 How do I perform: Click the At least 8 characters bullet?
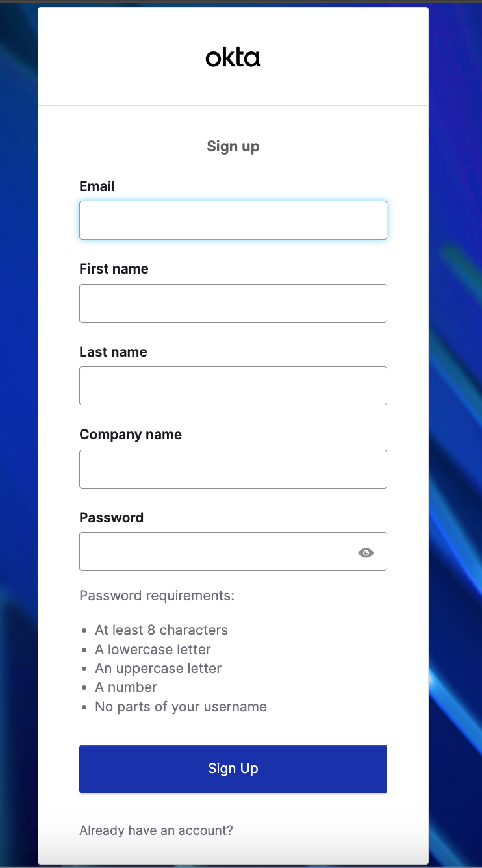tap(162, 630)
